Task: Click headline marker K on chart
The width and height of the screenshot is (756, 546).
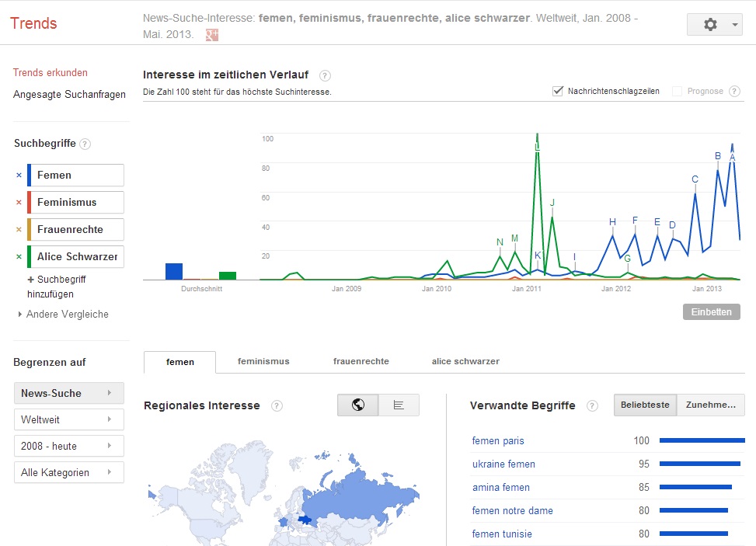Action: pos(538,256)
